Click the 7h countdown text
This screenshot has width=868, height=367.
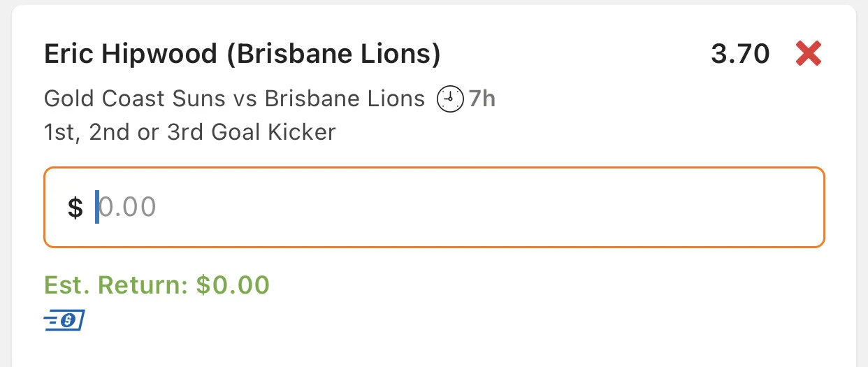click(x=482, y=99)
